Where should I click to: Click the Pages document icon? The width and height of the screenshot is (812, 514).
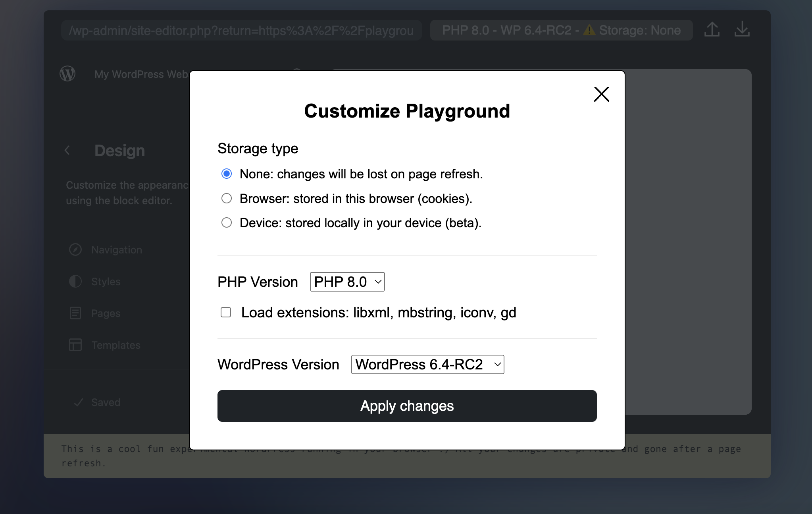click(x=75, y=313)
